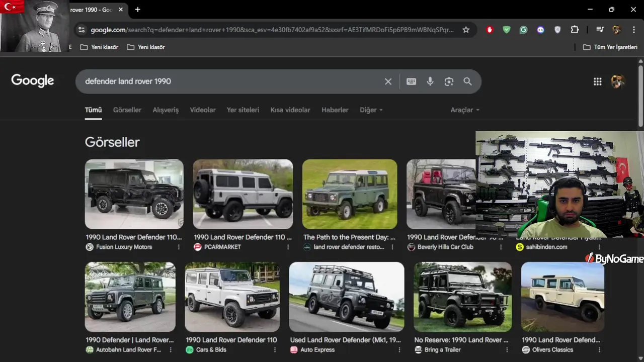Viewport: 644px width, 362px height.
Task: Open more options for land rover defender resto result
Action: point(392,247)
